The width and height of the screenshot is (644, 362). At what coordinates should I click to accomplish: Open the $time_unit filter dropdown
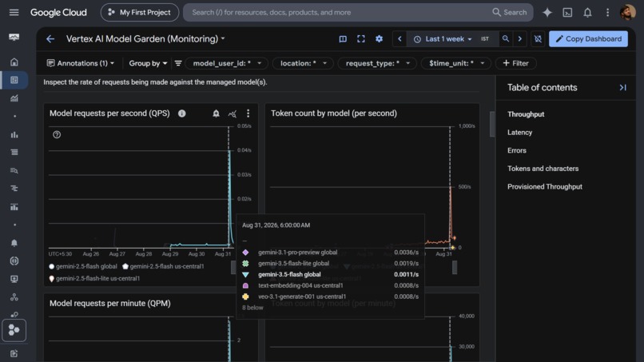456,63
